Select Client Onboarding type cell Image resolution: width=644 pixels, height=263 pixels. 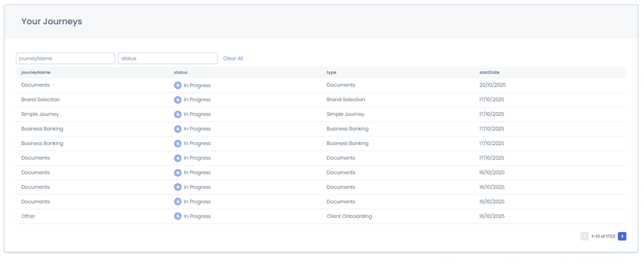point(349,216)
